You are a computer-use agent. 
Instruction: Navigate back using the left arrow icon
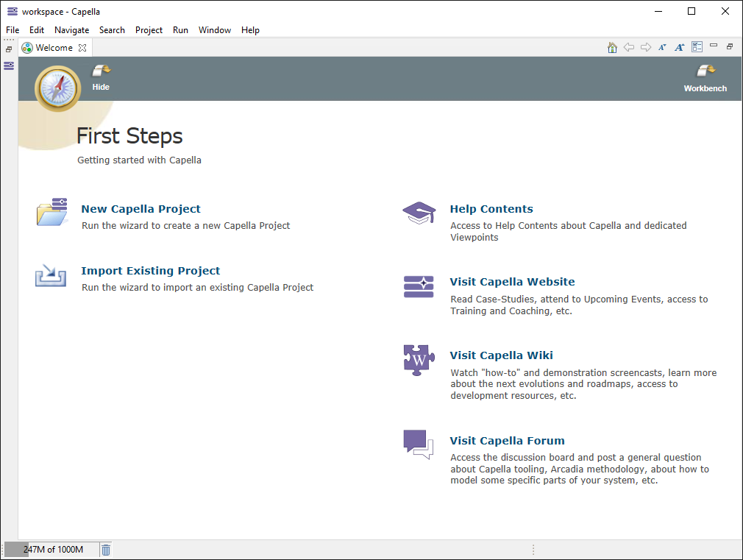click(629, 46)
